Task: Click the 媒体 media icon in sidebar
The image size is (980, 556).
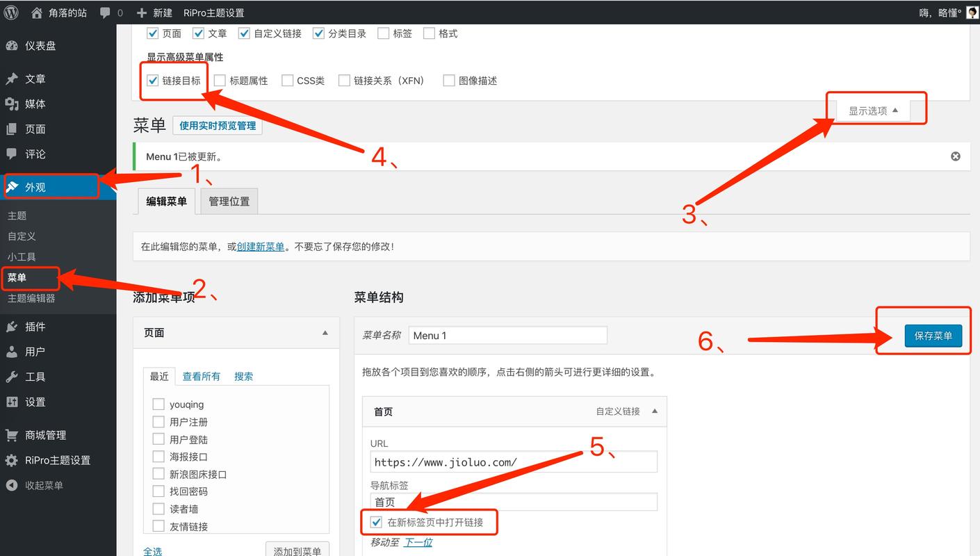Action: [x=12, y=104]
